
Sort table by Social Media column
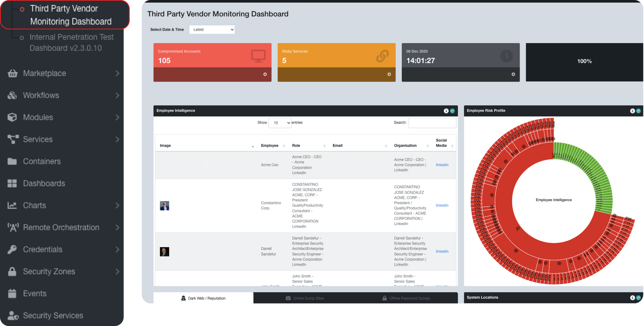[x=444, y=143]
